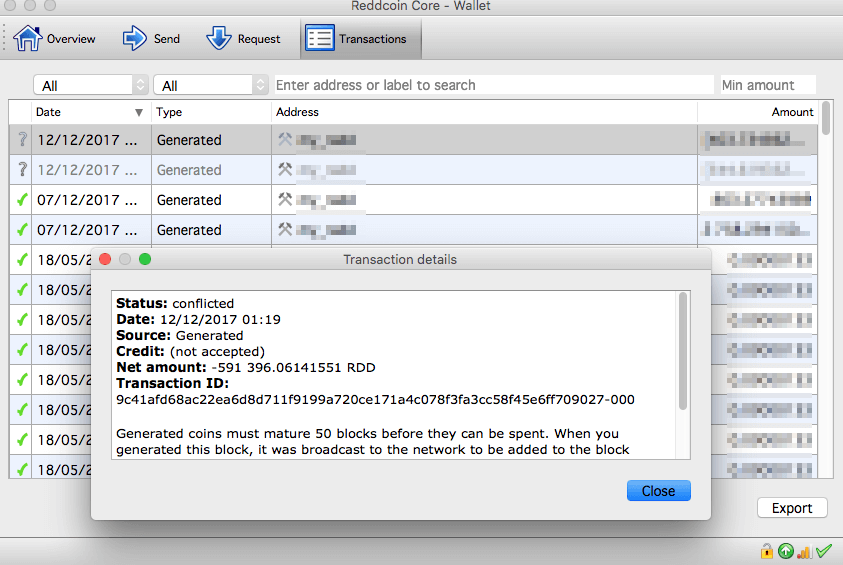
Task: Open the Request coins tab
Action: (243, 39)
